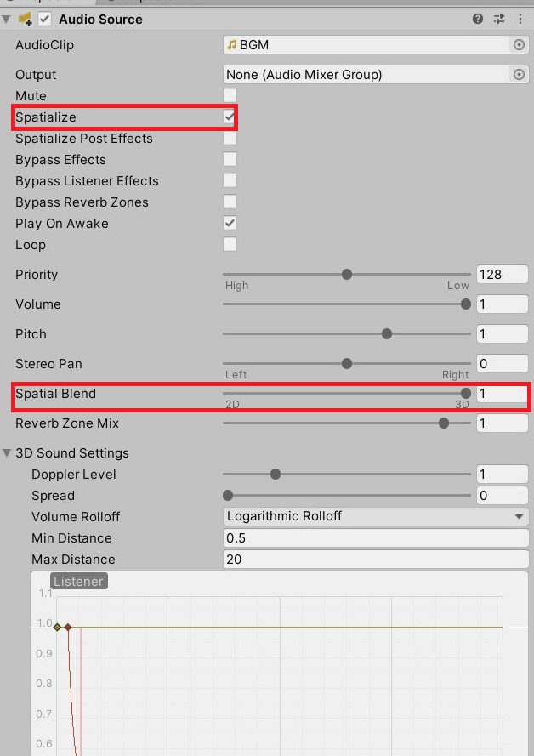Click the Reverb Zone Mix label
534x756 pixels.
(x=67, y=423)
